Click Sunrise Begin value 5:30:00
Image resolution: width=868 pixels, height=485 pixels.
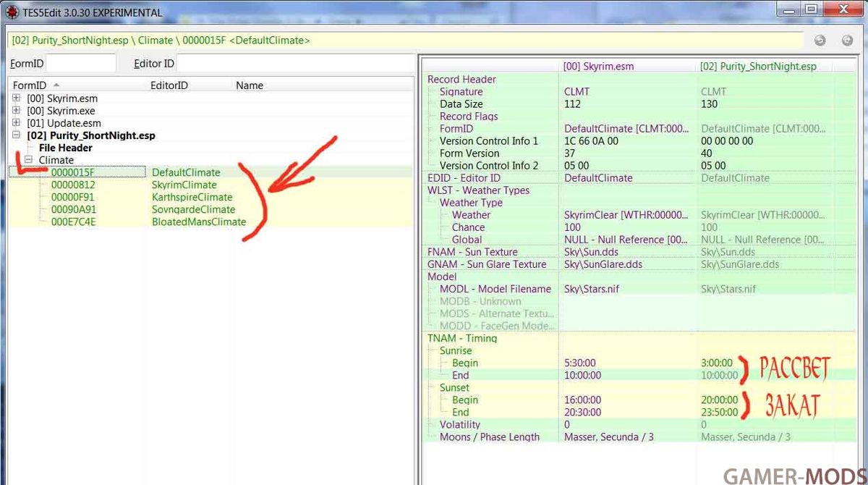[579, 363]
